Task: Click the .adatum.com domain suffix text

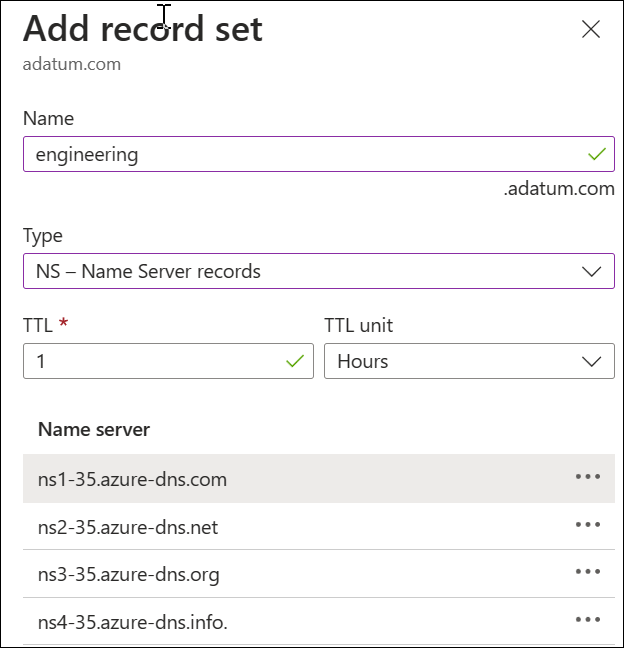Action: tap(559, 188)
